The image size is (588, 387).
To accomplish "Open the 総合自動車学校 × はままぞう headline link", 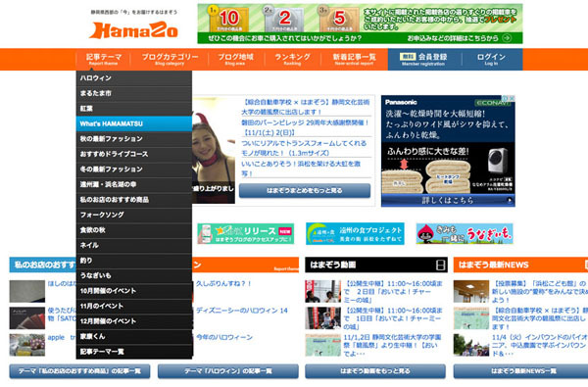I will 305,107.
